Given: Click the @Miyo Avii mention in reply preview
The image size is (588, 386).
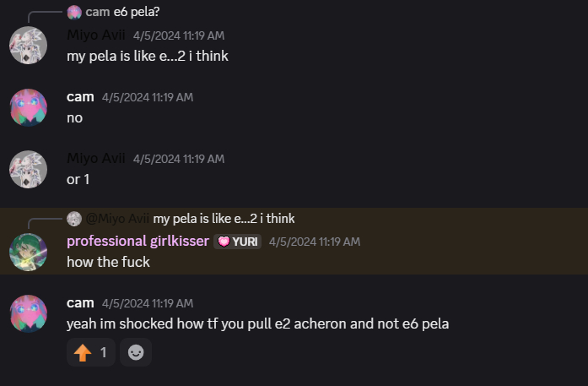Looking at the screenshot, I should click(x=117, y=219).
